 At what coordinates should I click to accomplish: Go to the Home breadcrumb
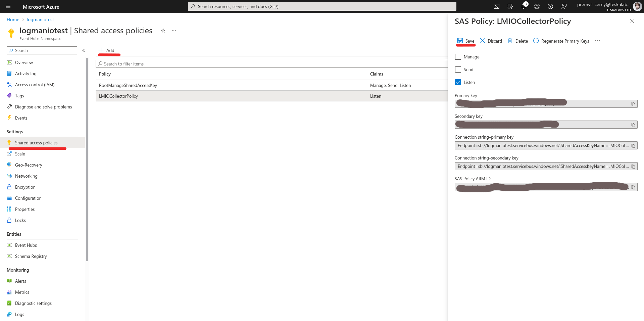pos(13,19)
